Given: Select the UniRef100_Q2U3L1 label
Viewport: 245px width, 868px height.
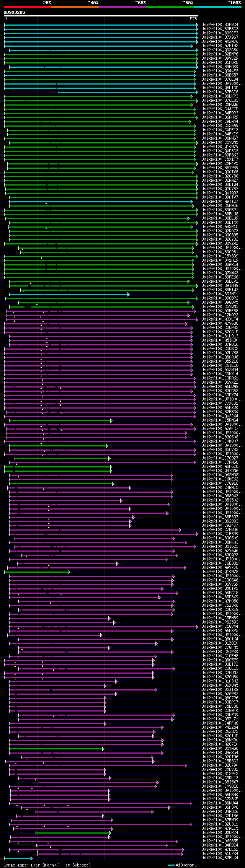Looking at the screenshot, I should [220, 824].
